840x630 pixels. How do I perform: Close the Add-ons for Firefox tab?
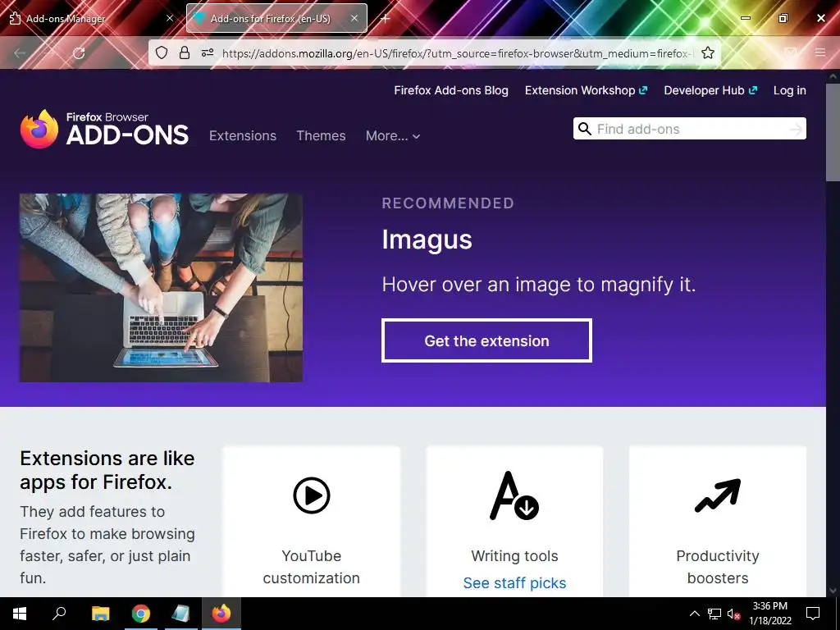click(x=354, y=18)
